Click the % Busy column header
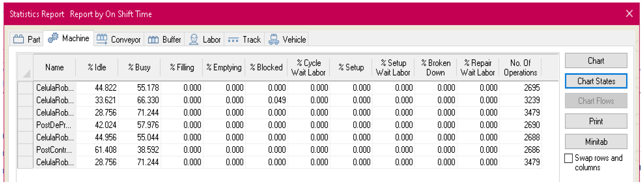 (x=139, y=67)
